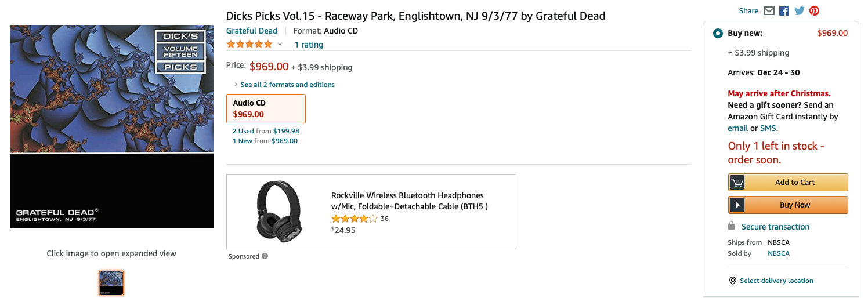Click the delivery location pin icon
The height and width of the screenshot is (298, 868).
(733, 281)
